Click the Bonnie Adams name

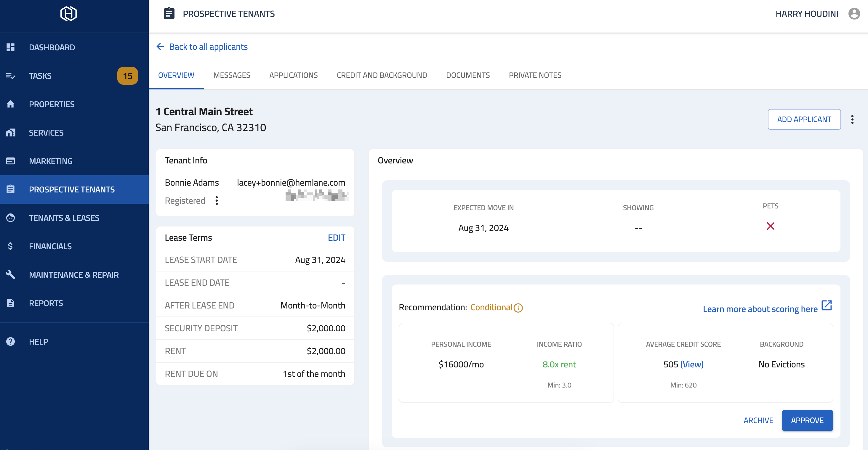(x=192, y=182)
